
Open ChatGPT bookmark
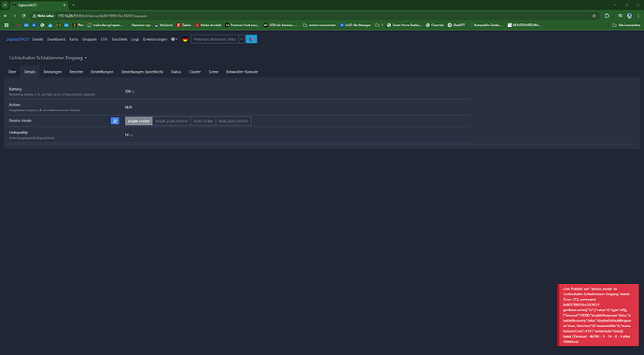pyautogui.click(x=456, y=25)
